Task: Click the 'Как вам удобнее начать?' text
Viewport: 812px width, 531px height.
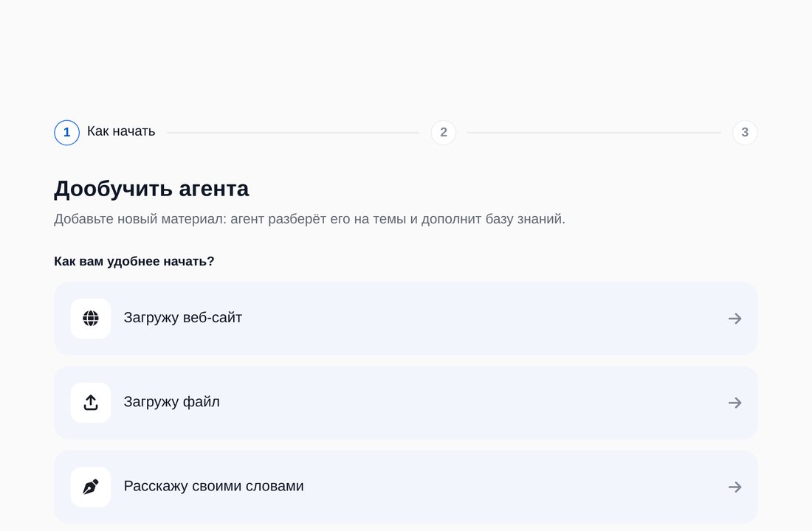Action: (134, 261)
